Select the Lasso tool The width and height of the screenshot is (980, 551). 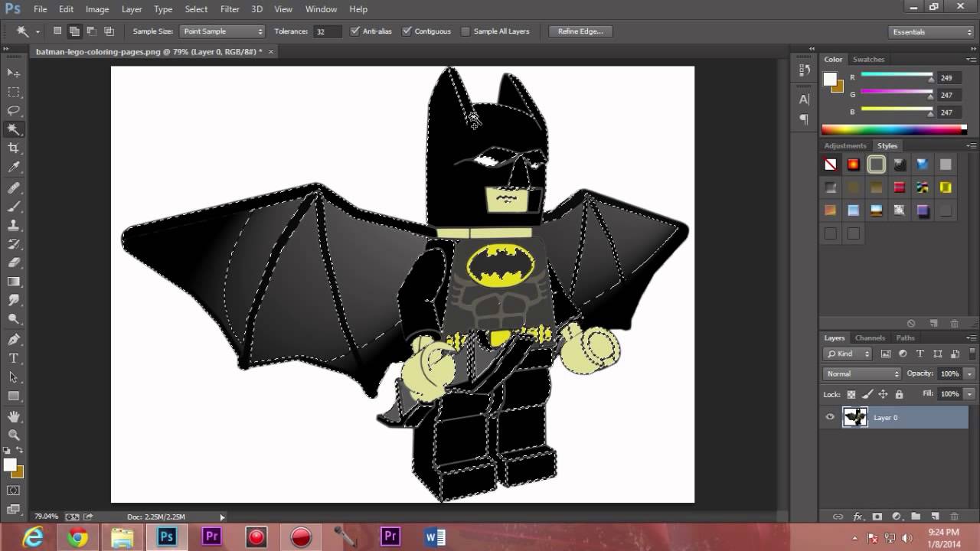click(x=14, y=110)
